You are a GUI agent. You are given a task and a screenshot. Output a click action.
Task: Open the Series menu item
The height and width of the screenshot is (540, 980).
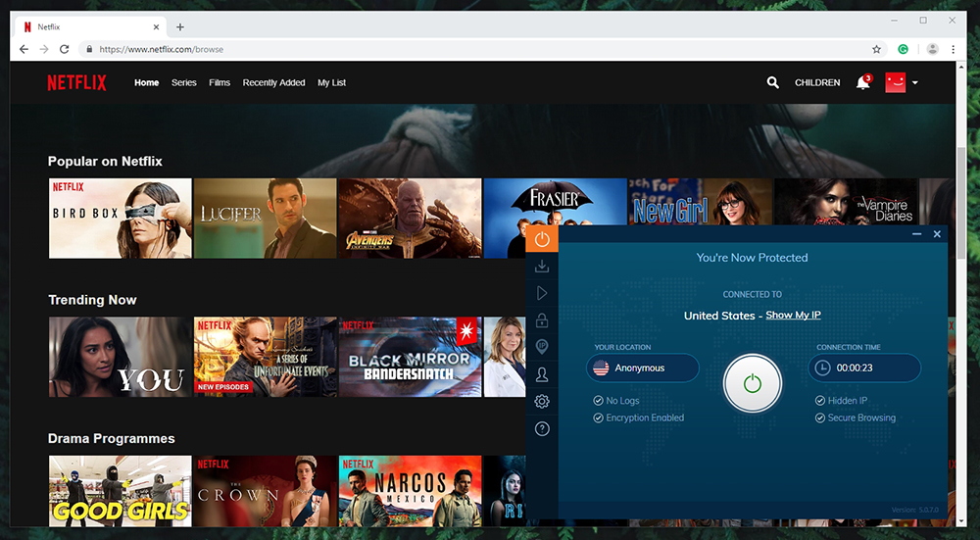(x=184, y=82)
